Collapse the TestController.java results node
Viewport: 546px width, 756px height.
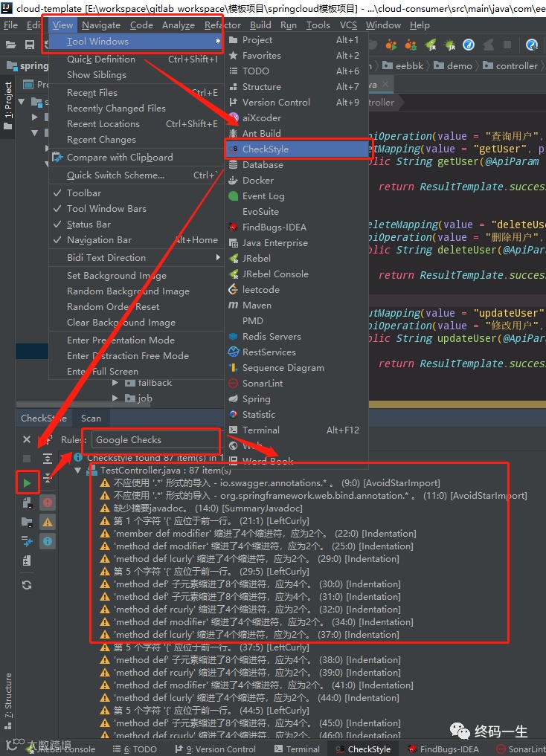click(77, 471)
